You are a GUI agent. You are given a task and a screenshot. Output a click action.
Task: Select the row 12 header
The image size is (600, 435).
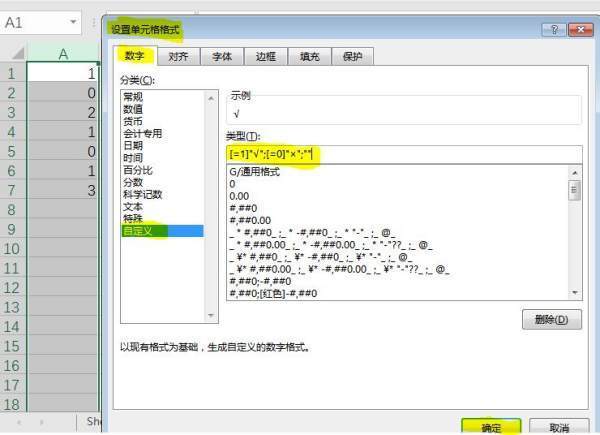click(x=12, y=288)
